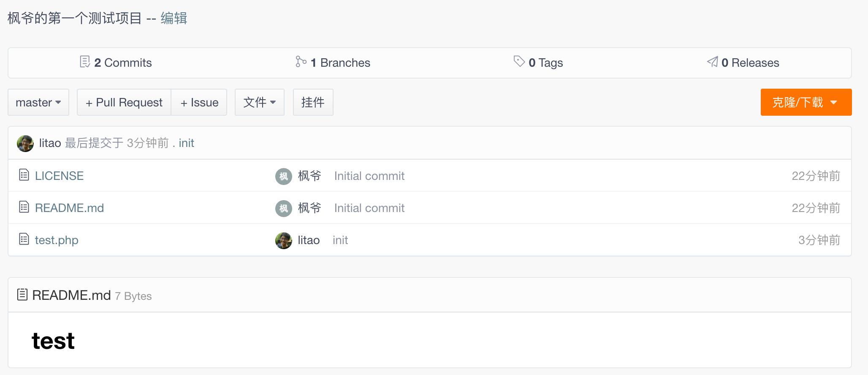Click the paper plane Releases icon

(x=713, y=62)
